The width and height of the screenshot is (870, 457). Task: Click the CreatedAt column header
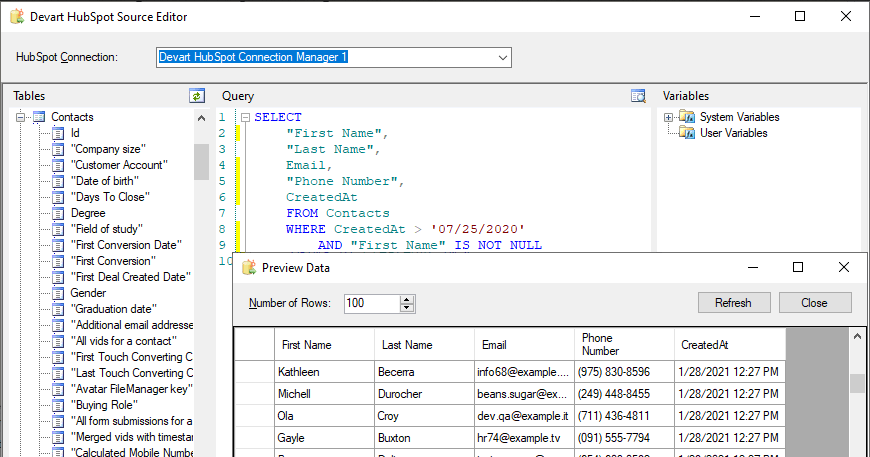tap(730, 345)
